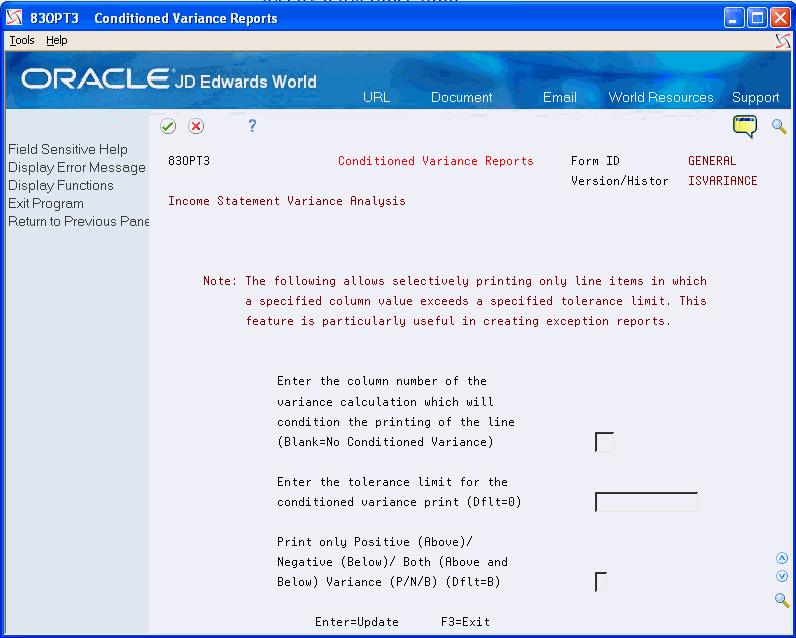This screenshot has height=638, width=796.
Task: Open the Tools menu
Action: coord(22,40)
